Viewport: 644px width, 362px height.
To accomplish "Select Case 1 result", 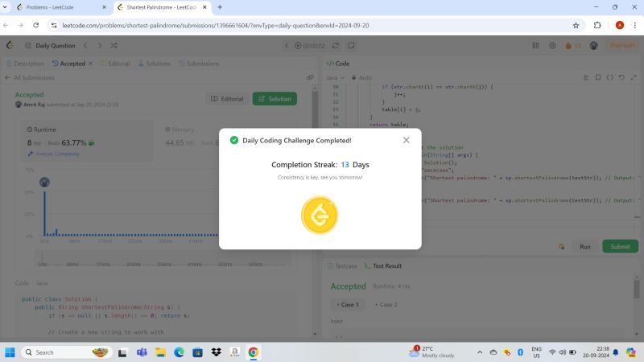I will [x=348, y=305].
